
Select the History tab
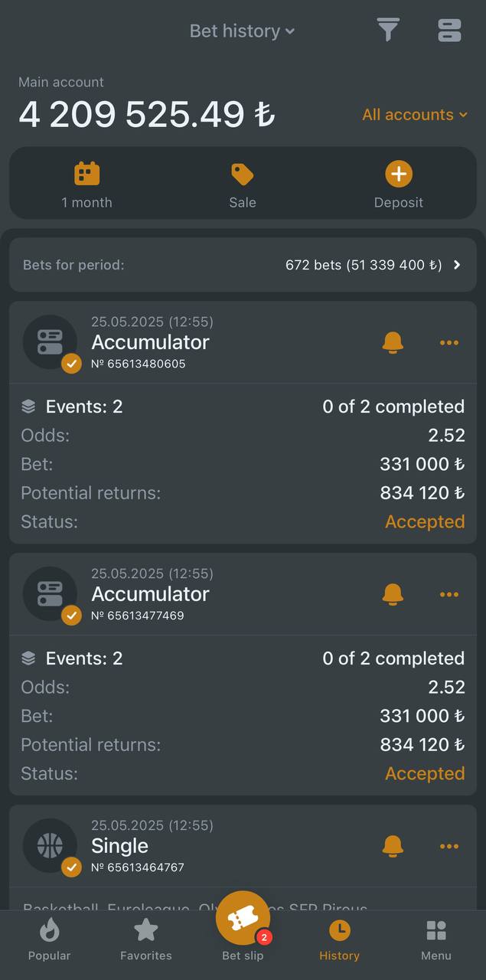(339, 940)
